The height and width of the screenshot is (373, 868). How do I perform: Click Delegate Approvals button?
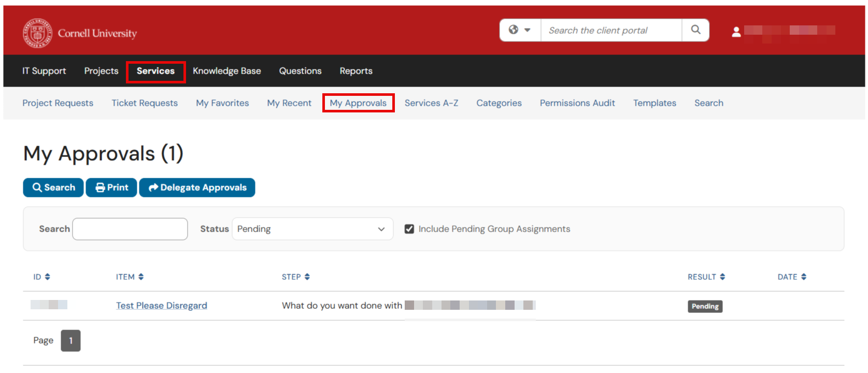coord(197,188)
